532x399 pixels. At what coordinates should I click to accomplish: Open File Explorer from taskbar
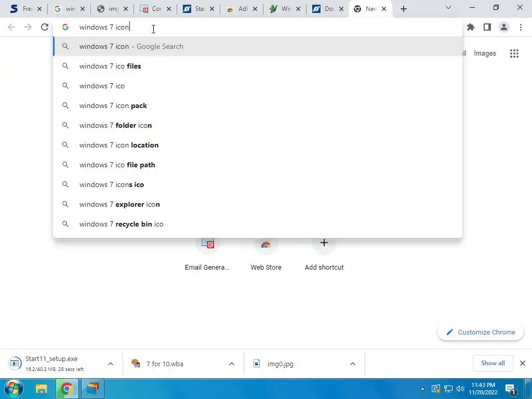click(42, 389)
